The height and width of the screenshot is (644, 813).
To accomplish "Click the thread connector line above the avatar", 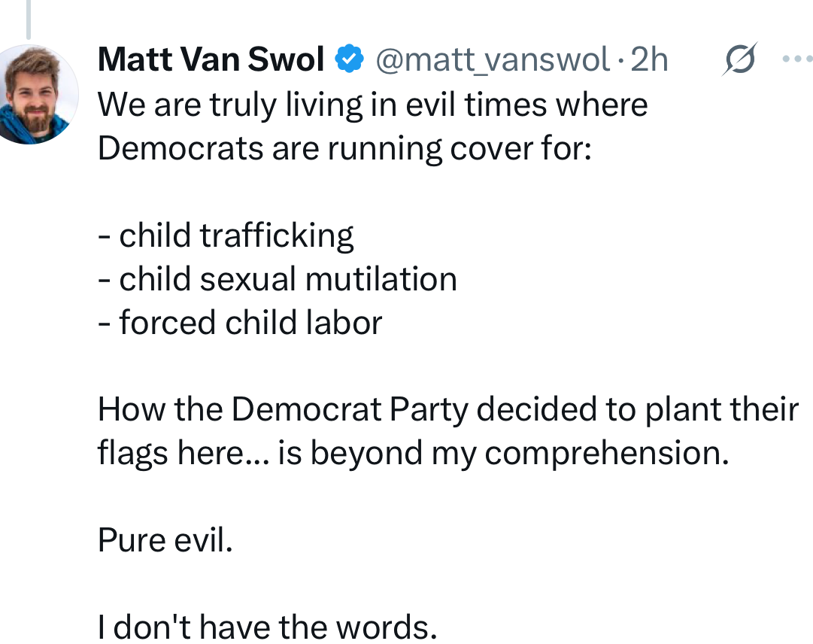I will pyautogui.click(x=28, y=19).
